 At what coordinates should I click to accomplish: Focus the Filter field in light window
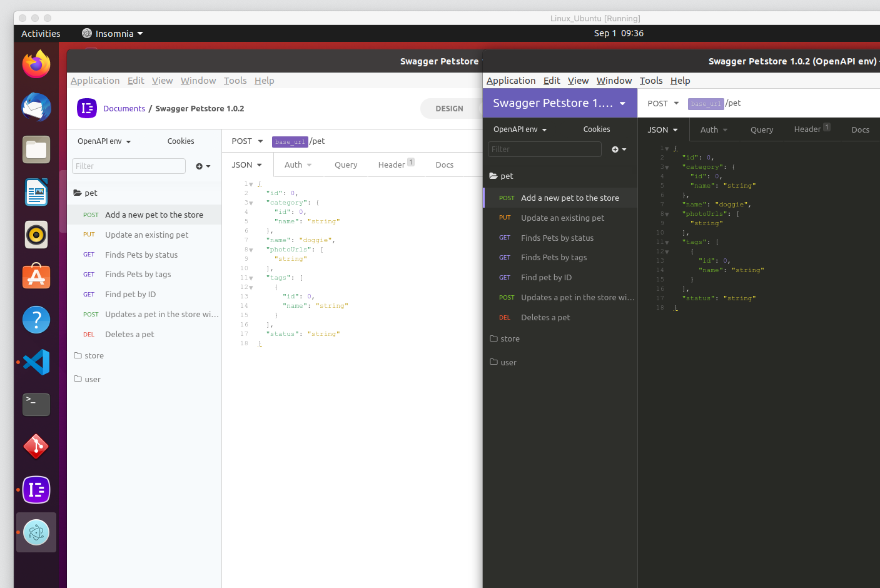[x=129, y=166]
